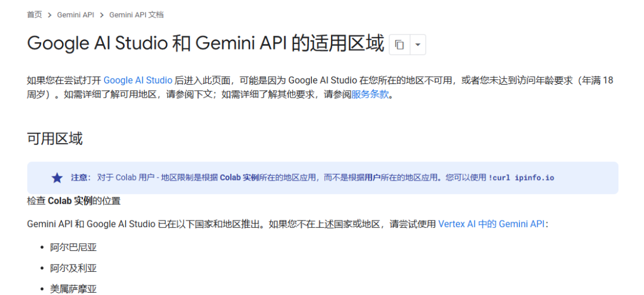Click the star icon in the note box
This screenshot has height=295, width=644.
(x=57, y=178)
